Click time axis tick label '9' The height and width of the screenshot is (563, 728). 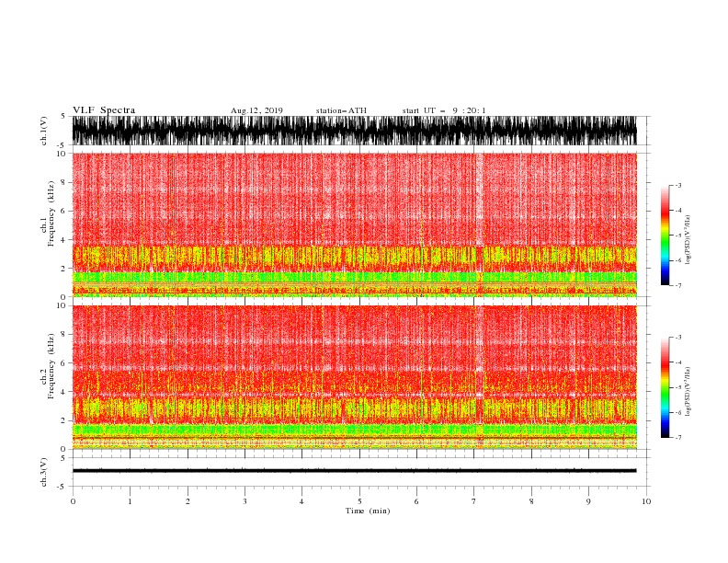pos(588,501)
